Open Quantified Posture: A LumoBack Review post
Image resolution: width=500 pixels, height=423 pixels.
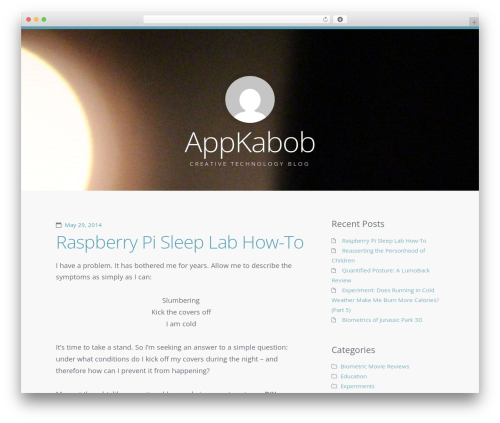(x=380, y=275)
